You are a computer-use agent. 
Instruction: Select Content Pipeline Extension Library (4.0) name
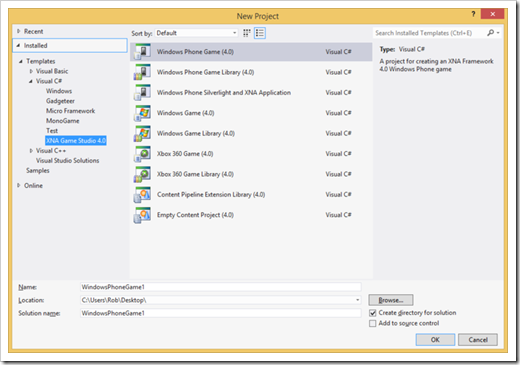click(x=211, y=195)
